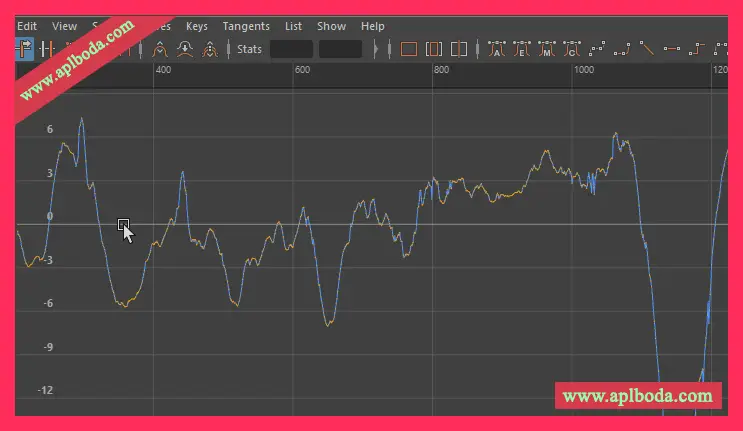Click the tangent icon labeled C
The height and width of the screenshot is (431, 743).
click(x=571, y=48)
